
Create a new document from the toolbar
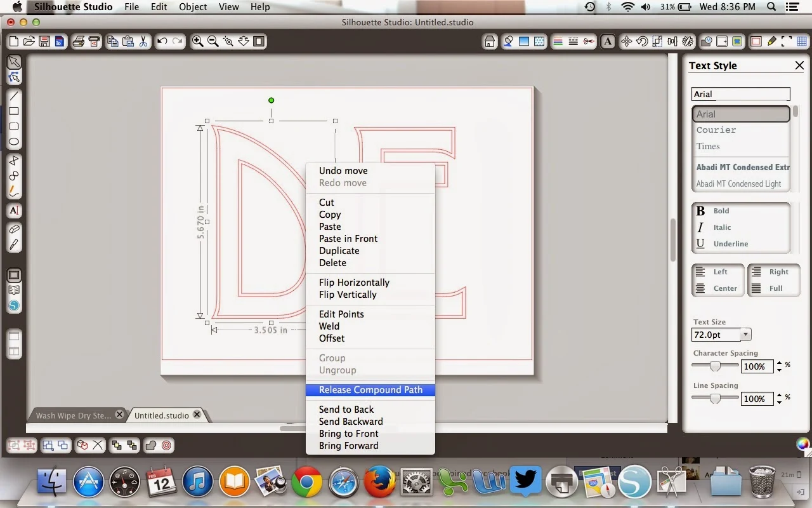click(x=13, y=42)
